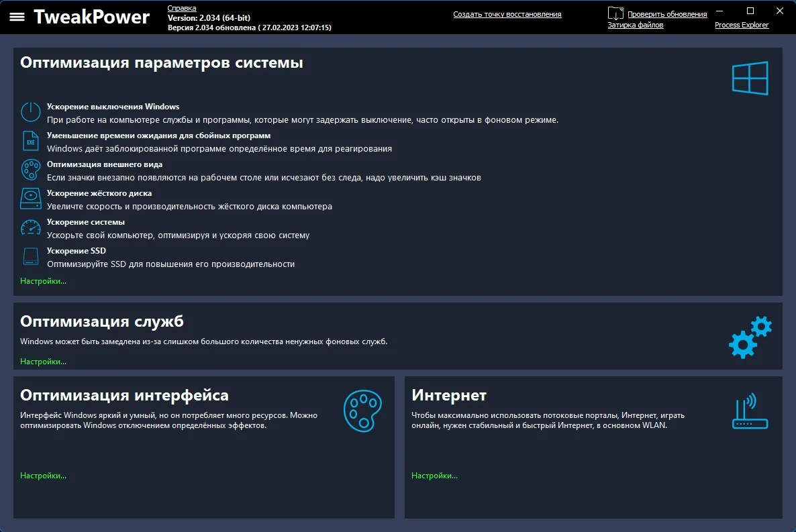The height and width of the screenshot is (532, 796).
Task: Click the Оптимизация интерфейса heading
Action: pos(124,395)
